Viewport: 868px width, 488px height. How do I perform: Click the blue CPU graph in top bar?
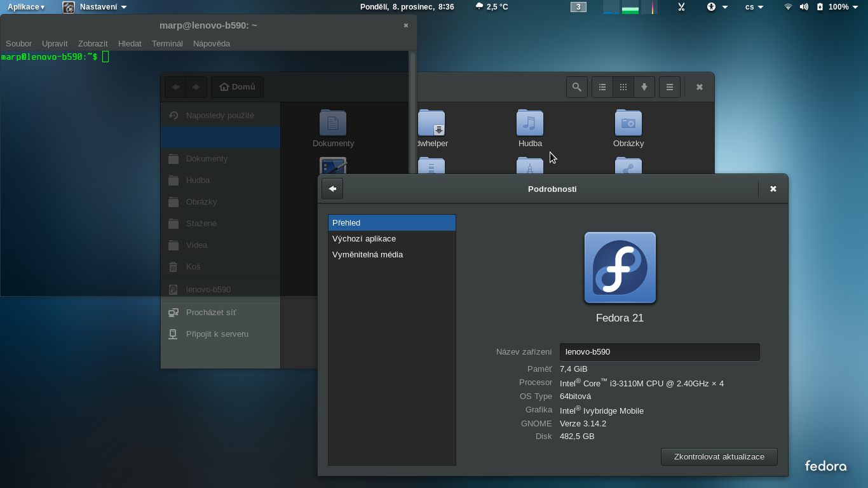[x=611, y=7]
